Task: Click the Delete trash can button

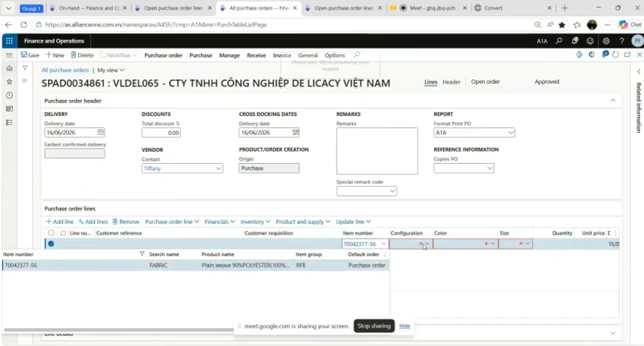Action: [82, 55]
